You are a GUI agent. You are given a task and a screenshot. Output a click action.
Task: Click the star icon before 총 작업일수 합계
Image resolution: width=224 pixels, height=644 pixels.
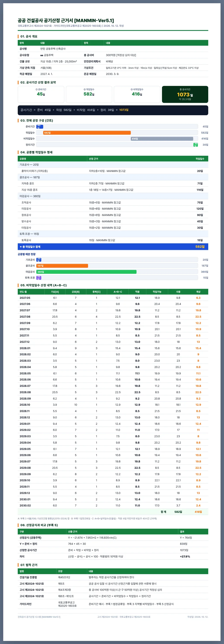pyautogui.click(x=21, y=247)
